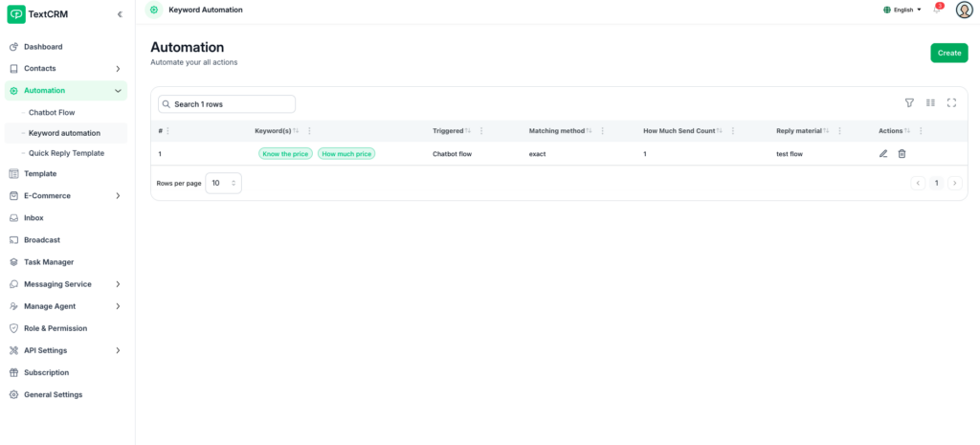Open the Triggered column options menu
980x445 pixels.
[x=480, y=131]
